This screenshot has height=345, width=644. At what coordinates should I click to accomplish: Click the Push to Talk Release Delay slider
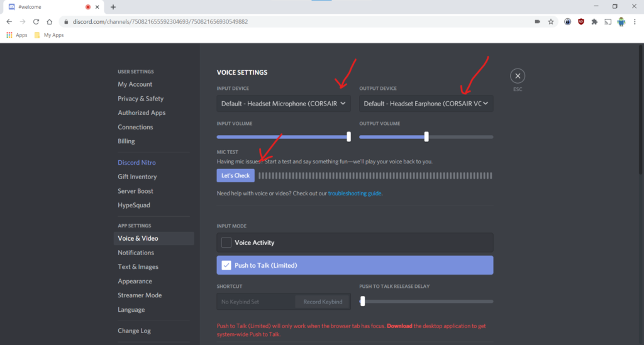click(x=426, y=302)
